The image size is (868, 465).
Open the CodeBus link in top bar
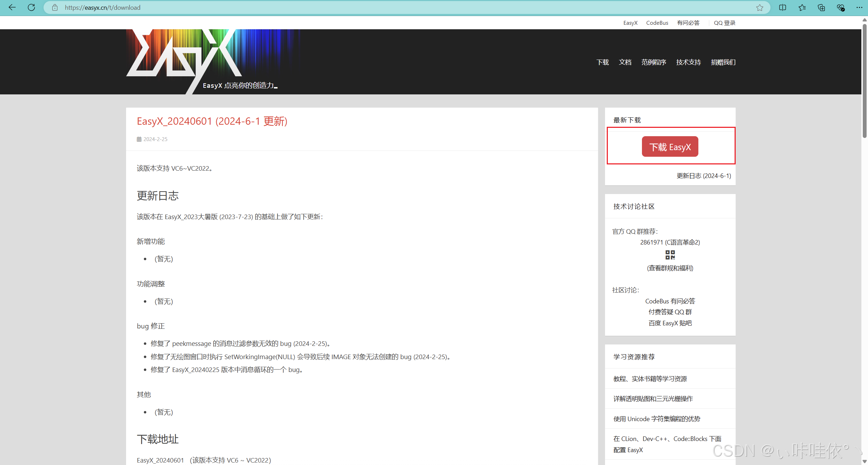pyautogui.click(x=657, y=23)
